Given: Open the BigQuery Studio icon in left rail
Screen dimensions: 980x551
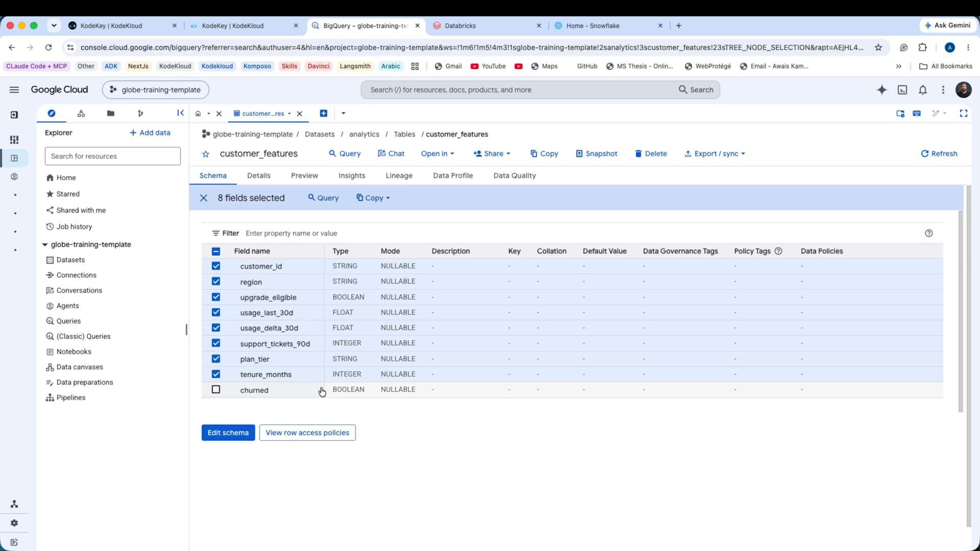Looking at the screenshot, I should click(14, 158).
